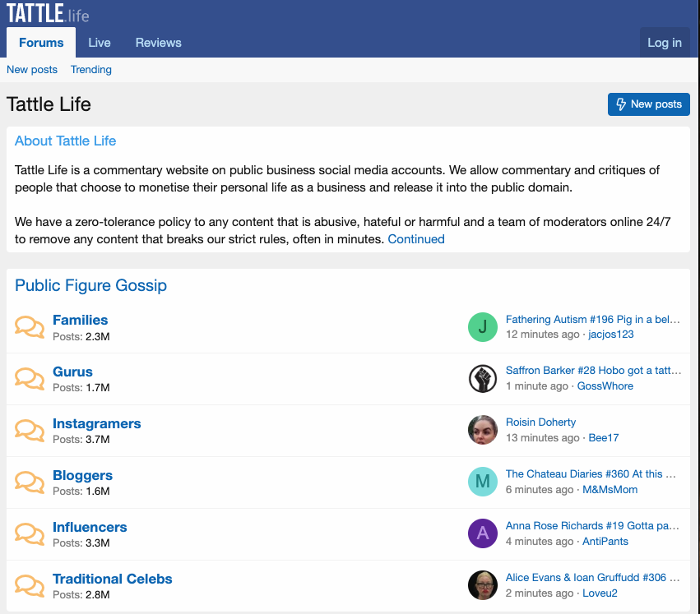Viewport: 700px width, 614px height.
Task: View GossWhore user profile
Action: point(605,386)
